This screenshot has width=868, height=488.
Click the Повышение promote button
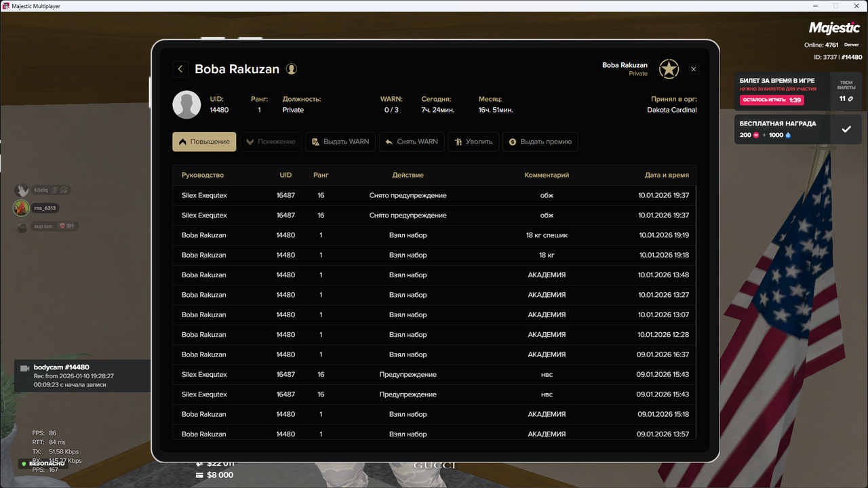pyautogui.click(x=204, y=142)
